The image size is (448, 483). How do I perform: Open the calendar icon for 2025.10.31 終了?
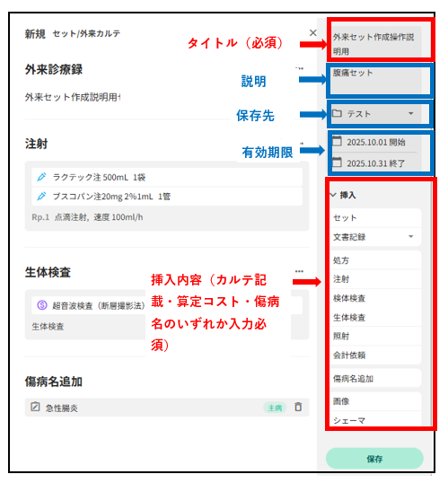337,162
